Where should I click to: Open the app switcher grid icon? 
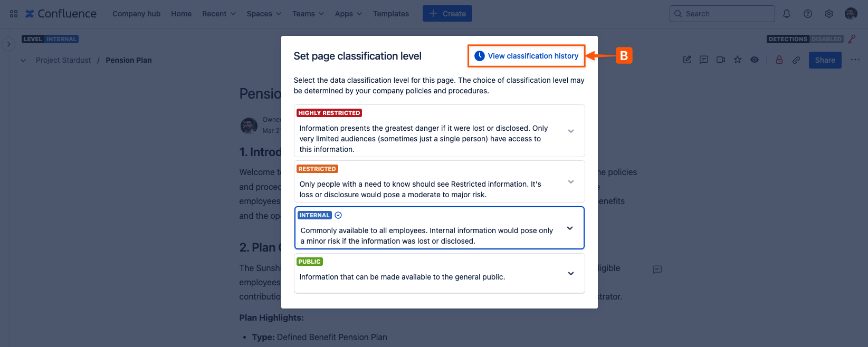(14, 14)
